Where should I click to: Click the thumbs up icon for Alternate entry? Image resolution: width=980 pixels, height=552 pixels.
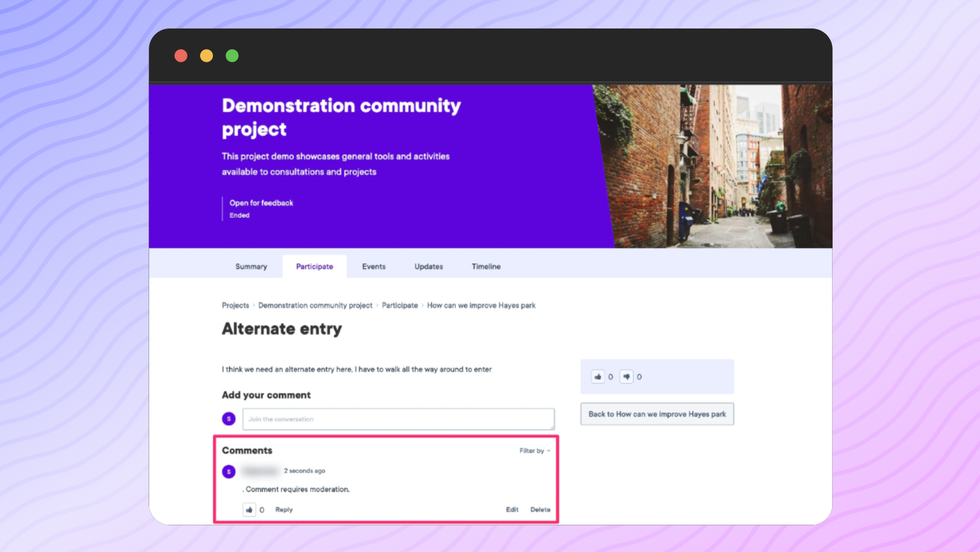[598, 376]
